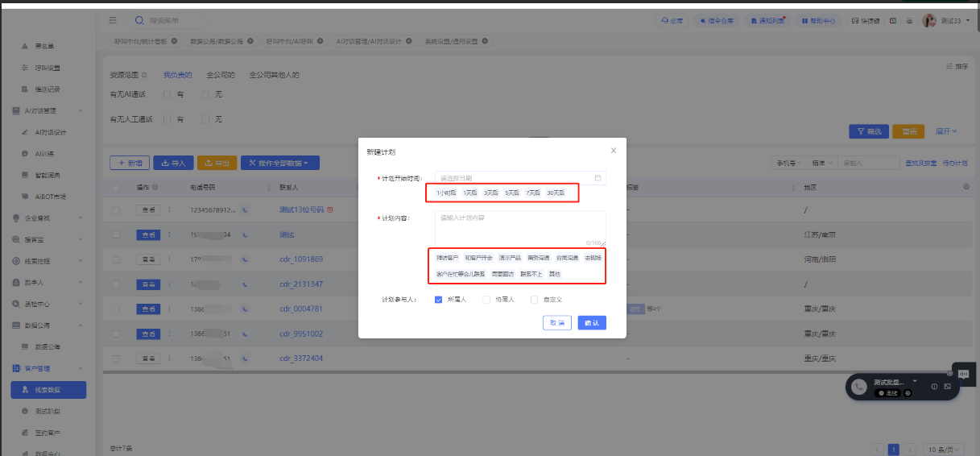Click the phone call widget icon
The image size is (980, 456).
pyautogui.click(x=860, y=387)
